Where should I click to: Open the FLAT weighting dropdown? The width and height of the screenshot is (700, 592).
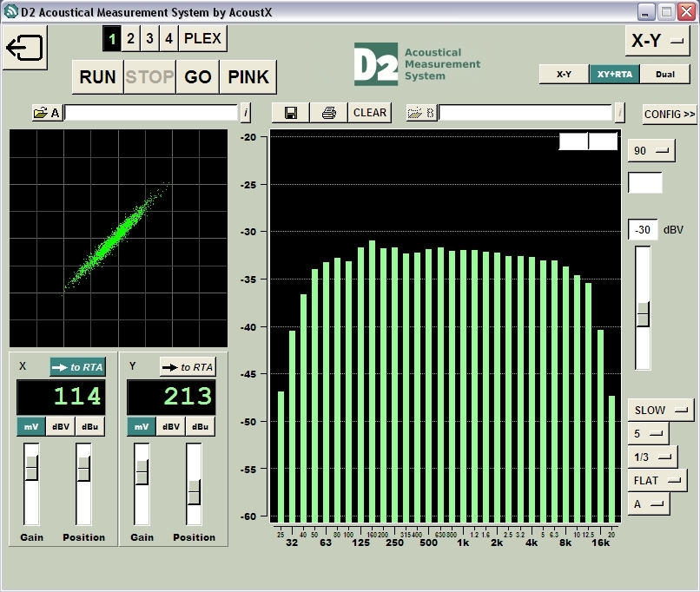657,481
